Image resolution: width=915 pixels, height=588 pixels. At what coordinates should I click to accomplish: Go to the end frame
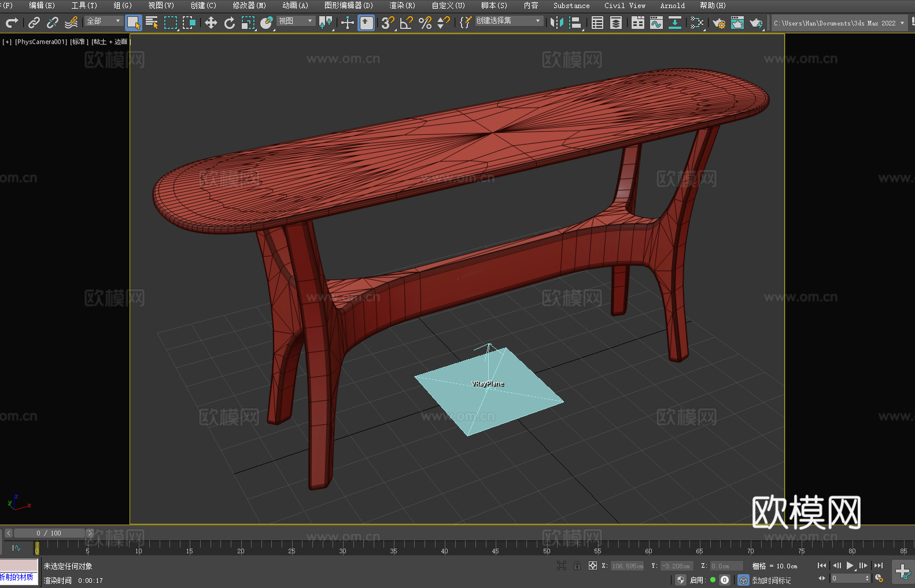pos(879,565)
